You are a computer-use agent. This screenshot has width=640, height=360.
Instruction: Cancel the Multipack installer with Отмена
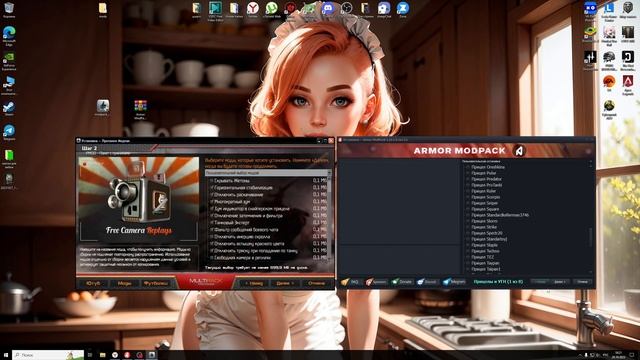[x=316, y=283]
